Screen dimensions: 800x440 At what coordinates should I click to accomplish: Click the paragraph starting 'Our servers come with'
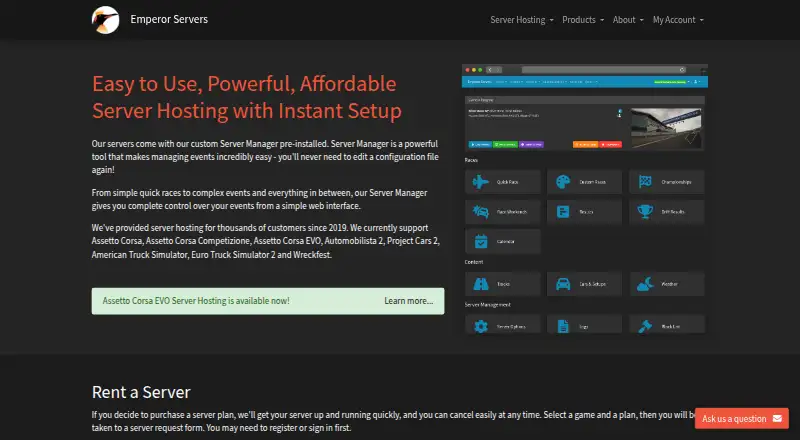click(x=265, y=157)
